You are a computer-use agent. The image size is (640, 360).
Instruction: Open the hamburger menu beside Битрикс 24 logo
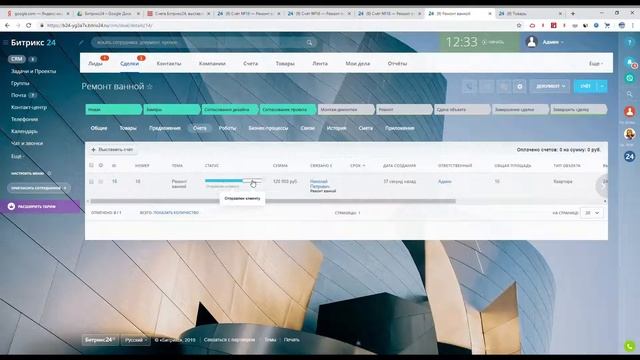(x=5, y=42)
